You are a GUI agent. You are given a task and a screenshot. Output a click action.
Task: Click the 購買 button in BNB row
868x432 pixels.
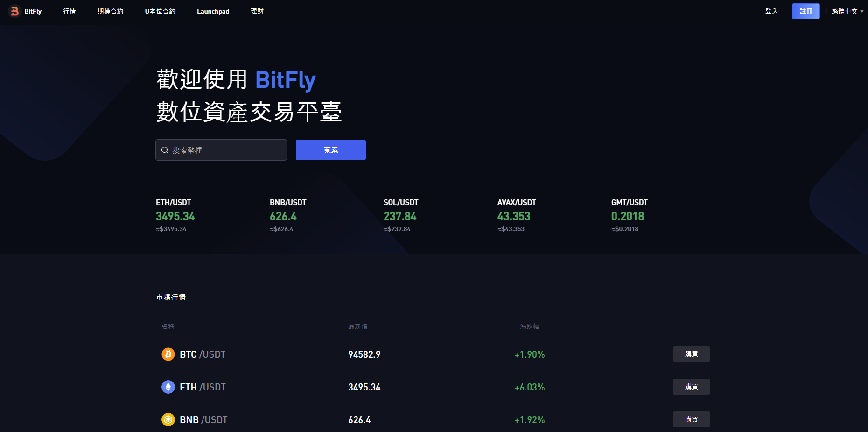(692, 419)
